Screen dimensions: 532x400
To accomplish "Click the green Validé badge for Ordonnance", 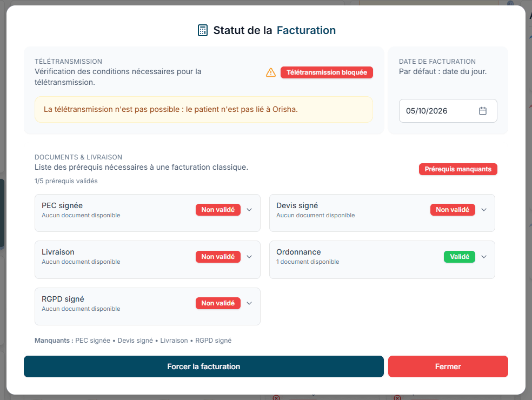I will click(x=460, y=257).
